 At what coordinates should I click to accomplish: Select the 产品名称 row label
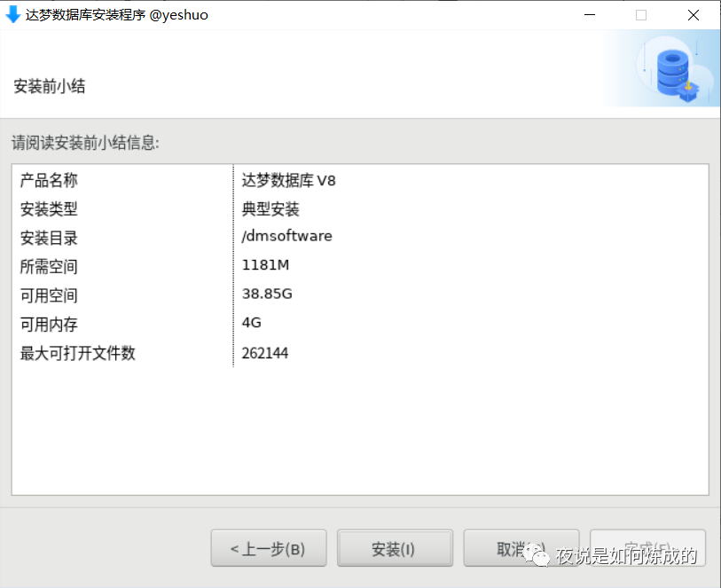(x=49, y=180)
